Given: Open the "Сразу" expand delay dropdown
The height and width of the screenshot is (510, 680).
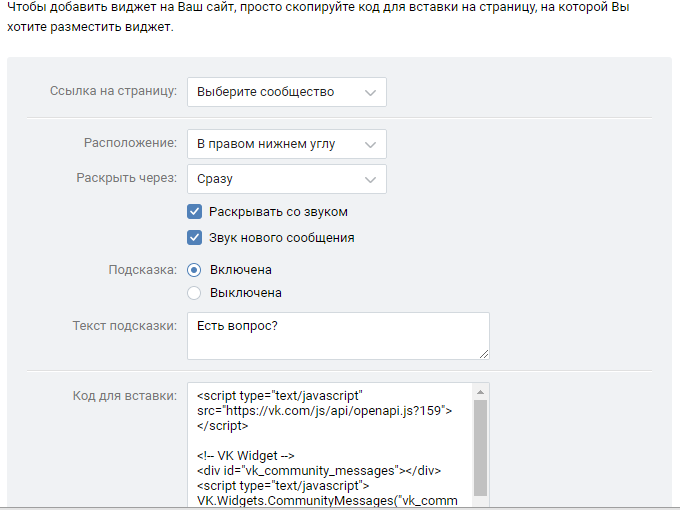Looking at the screenshot, I should click(287, 179).
